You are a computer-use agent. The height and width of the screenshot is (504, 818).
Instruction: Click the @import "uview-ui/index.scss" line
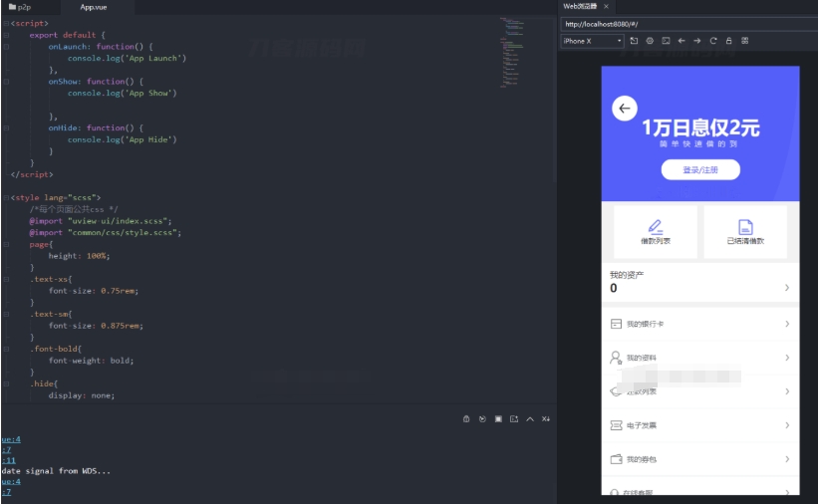[x=101, y=221]
